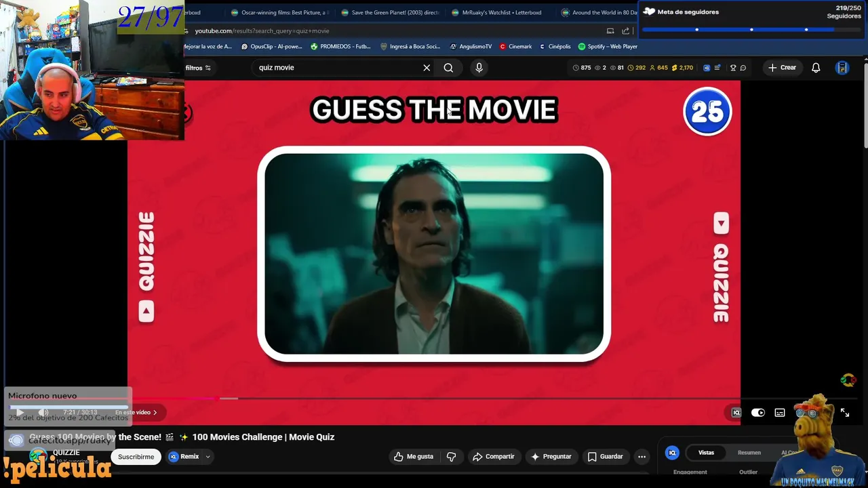
Task: Toggle the autoplay switch in the player
Action: point(757,413)
